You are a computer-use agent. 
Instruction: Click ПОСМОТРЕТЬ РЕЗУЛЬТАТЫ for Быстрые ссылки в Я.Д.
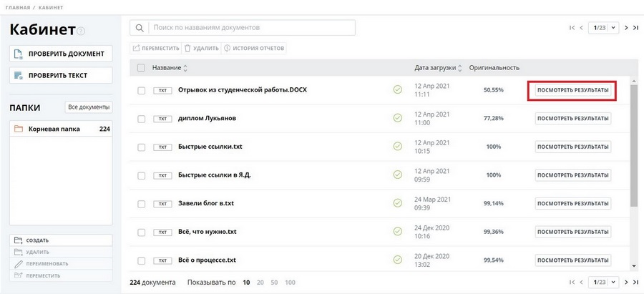(573, 175)
